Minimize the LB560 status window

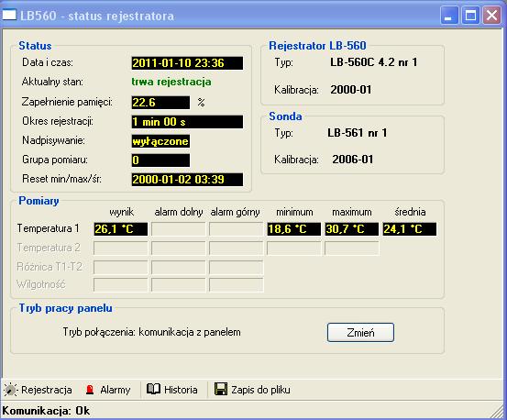(449, 16)
